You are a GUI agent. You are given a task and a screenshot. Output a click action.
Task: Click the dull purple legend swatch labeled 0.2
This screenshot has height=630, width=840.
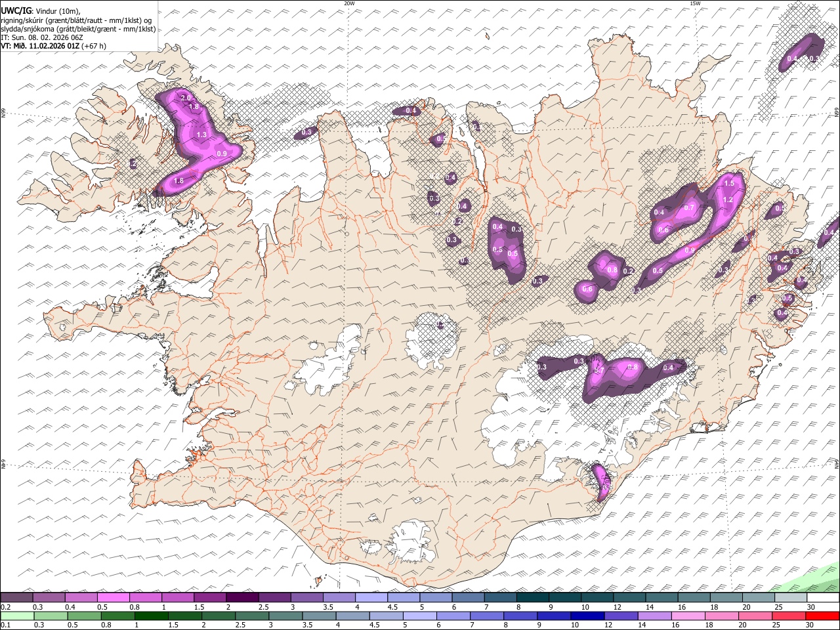(16, 597)
